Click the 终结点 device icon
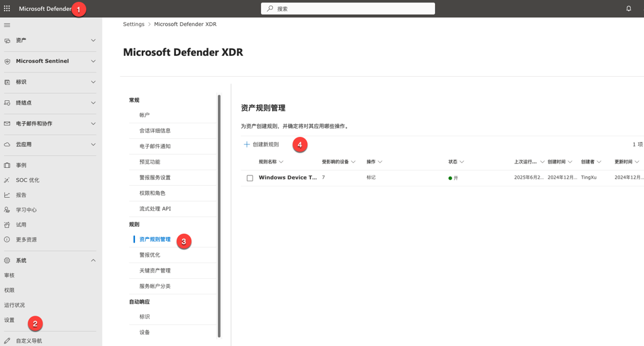Viewport: 644px width, 346px height. (x=7, y=103)
